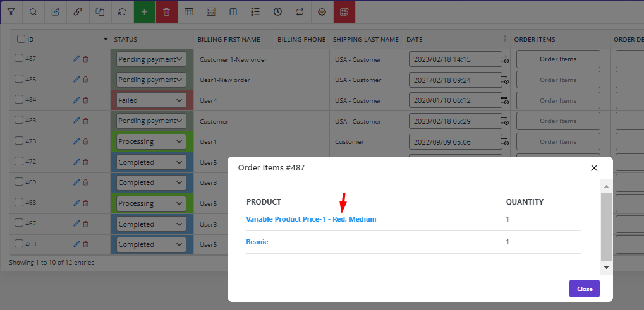Open the clock history toolbar icon
Image resolution: width=644 pixels, height=310 pixels.
point(277,12)
